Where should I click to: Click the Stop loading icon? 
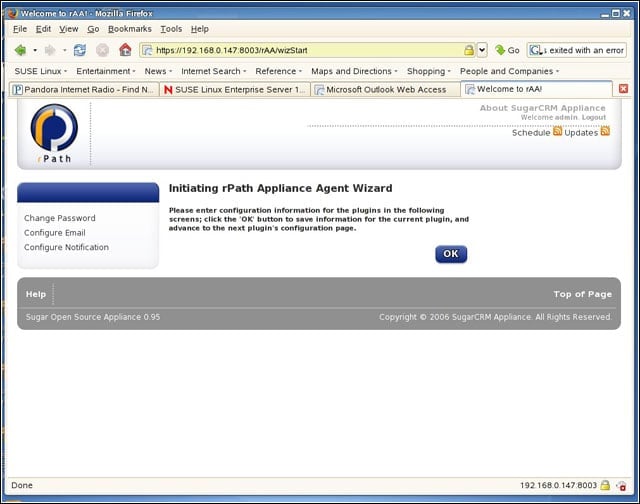102,50
